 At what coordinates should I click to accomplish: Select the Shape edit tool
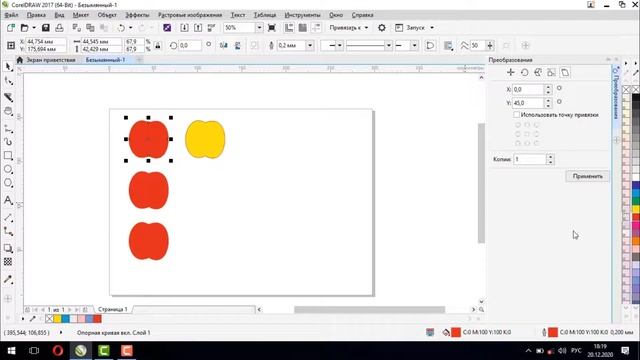point(8,81)
